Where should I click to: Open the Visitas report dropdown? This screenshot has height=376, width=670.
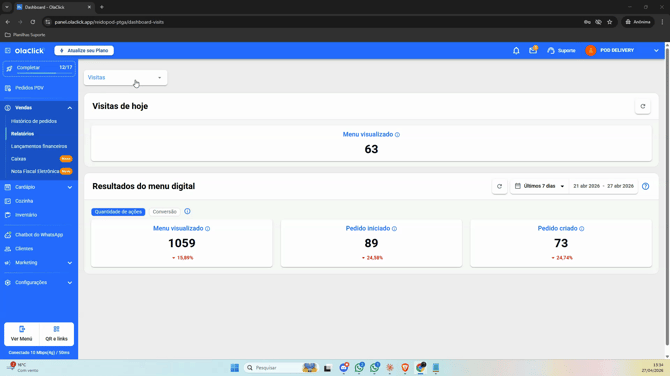point(125,78)
